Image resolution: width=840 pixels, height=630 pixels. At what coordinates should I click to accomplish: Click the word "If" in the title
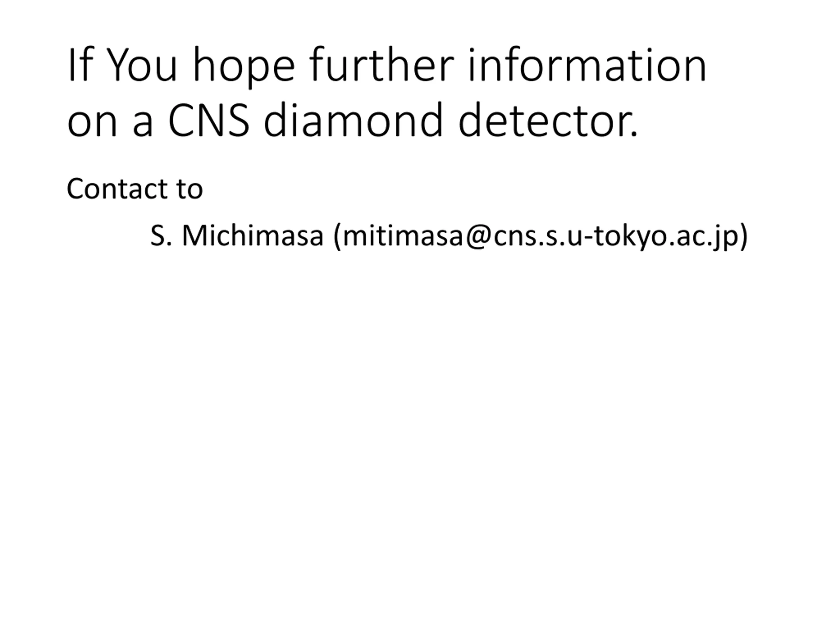coord(80,65)
